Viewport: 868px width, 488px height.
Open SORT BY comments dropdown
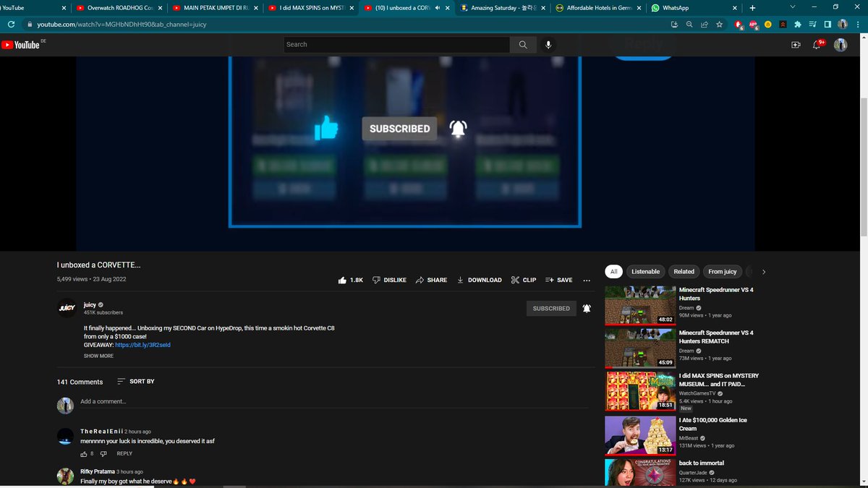(x=135, y=381)
